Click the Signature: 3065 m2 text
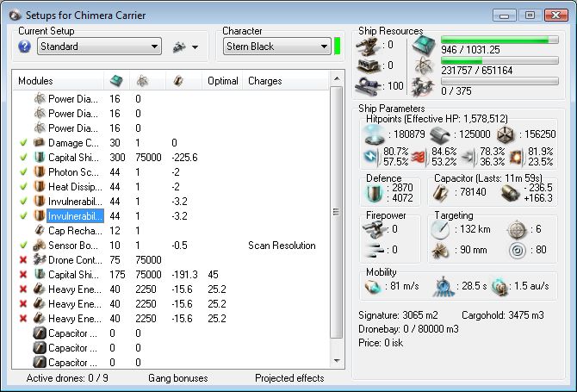Viewport: 577px width, 392px height. tap(398, 315)
